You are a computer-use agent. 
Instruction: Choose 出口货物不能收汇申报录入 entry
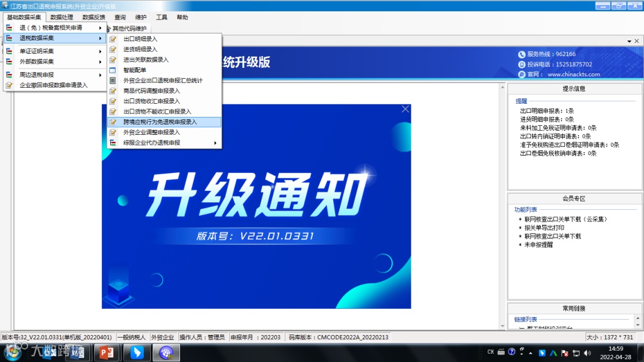(165, 112)
